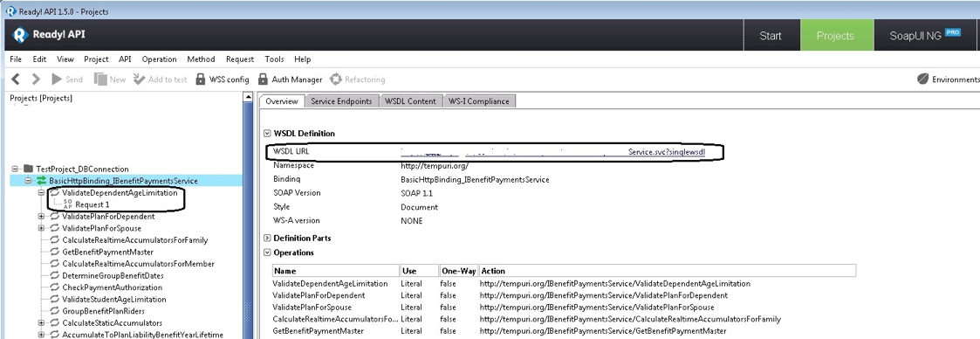Select Request 1 SOAP request
Viewport: 980px width, 339px height.
[x=93, y=204]
